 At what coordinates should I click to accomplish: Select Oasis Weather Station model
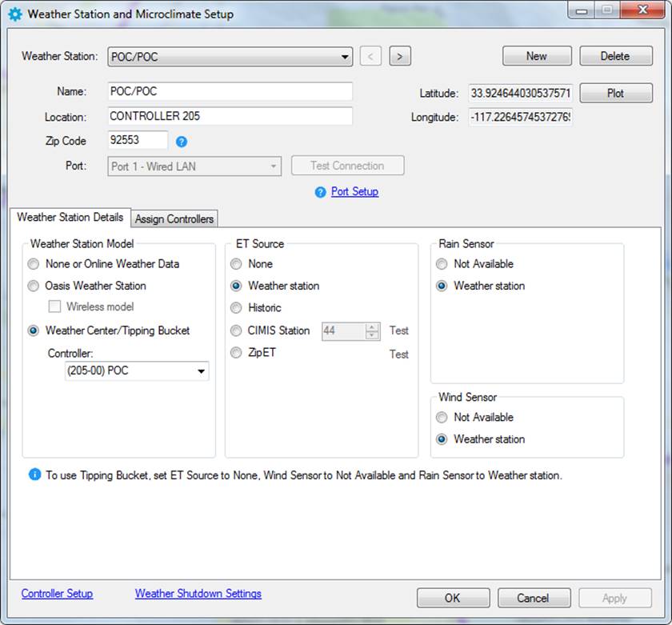click(x=87, y=286)
